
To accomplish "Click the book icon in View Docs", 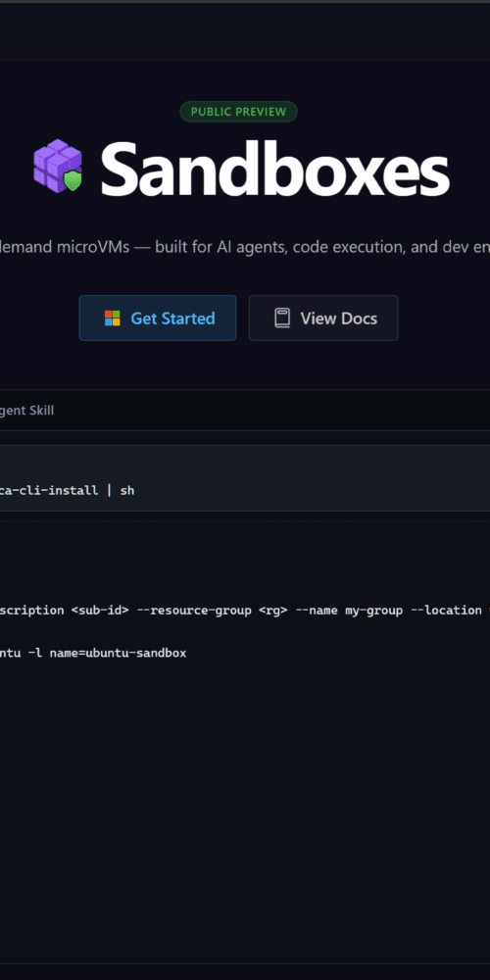I will pyautogui.click(x=282, y=318).
